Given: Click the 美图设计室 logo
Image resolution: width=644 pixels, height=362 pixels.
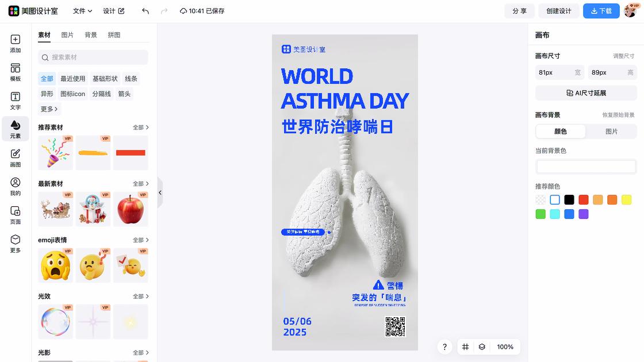Looking at the screenshot, I should coord(33,11).
